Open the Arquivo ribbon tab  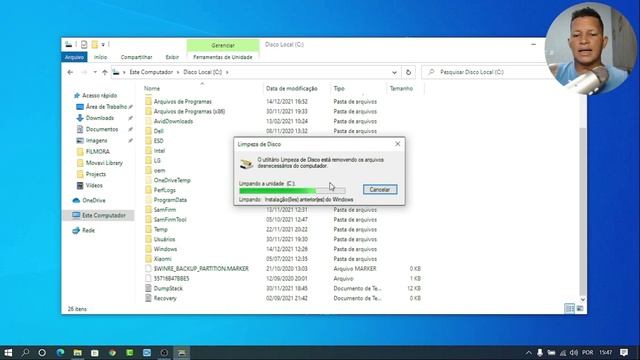[74, 57]
